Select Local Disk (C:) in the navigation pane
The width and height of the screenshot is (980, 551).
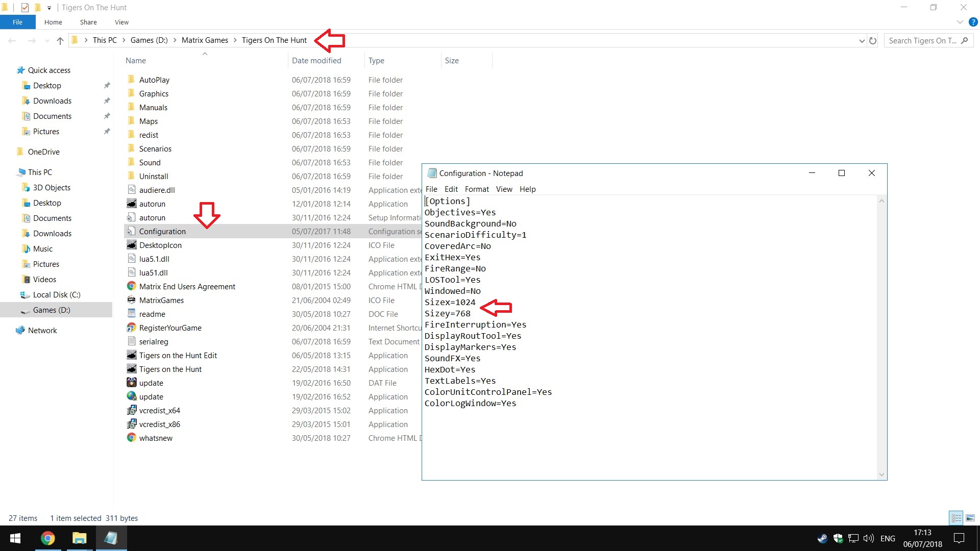pos(57,295)
